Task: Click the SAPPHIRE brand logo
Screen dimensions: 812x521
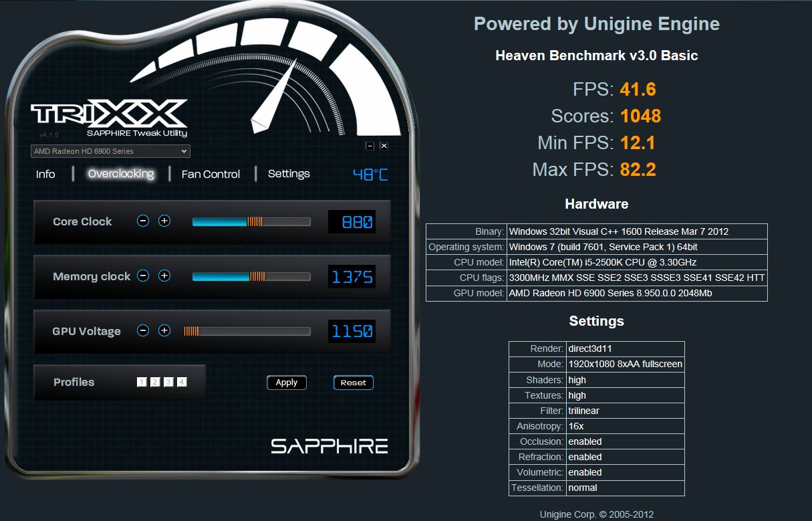Action: tap(329, 446)
